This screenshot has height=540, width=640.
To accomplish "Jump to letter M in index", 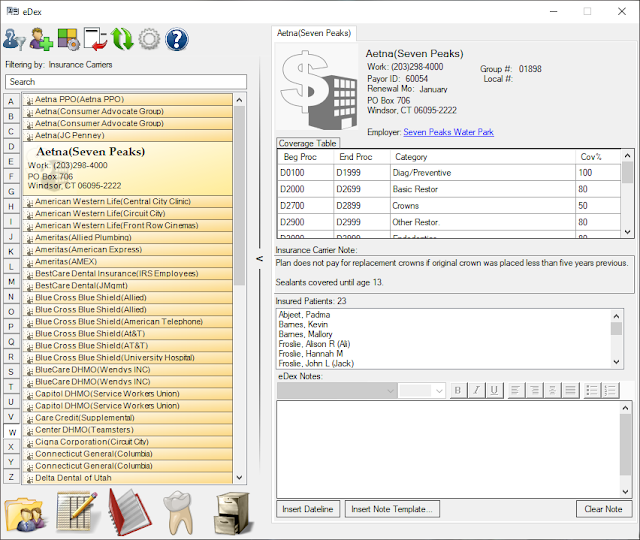I will point(11,282).
